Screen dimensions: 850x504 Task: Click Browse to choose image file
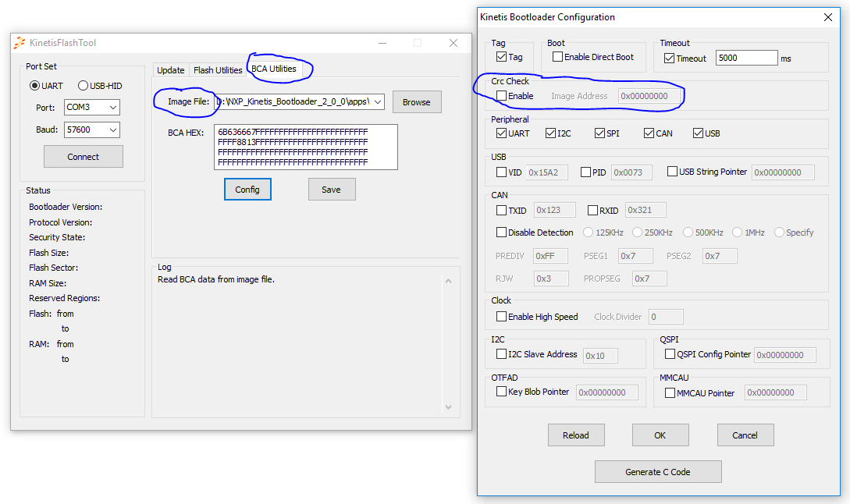click(416, 102)
